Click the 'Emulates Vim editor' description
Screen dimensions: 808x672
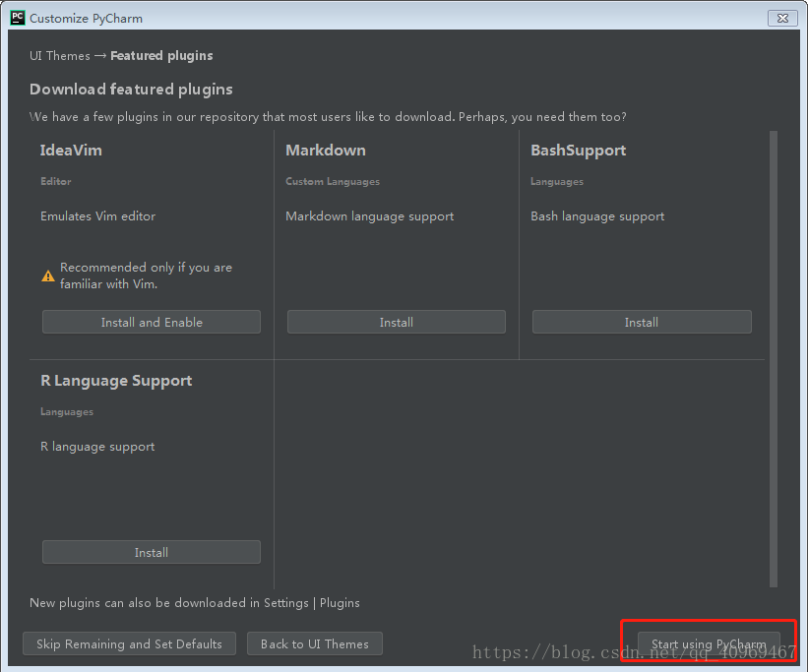[x=97, y=215]
